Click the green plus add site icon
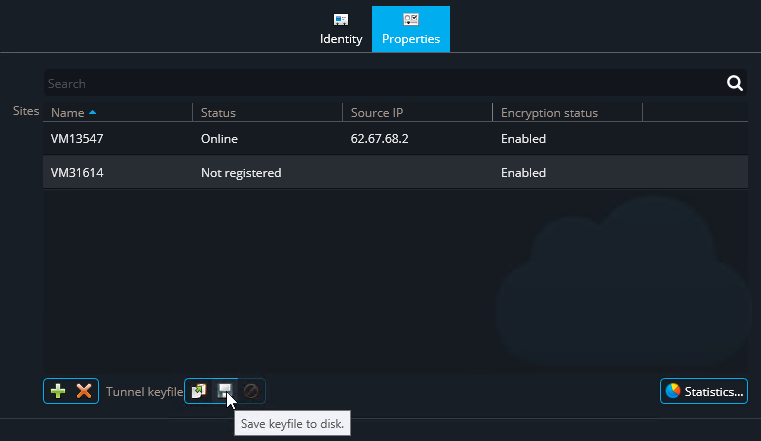 tap(58, 391)
